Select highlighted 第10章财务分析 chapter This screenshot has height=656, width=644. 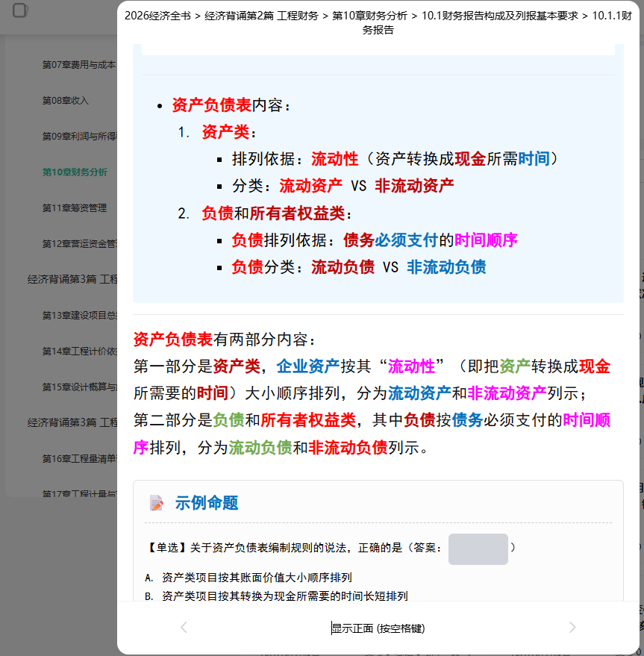pyautogui.click(x=75, y=172)
